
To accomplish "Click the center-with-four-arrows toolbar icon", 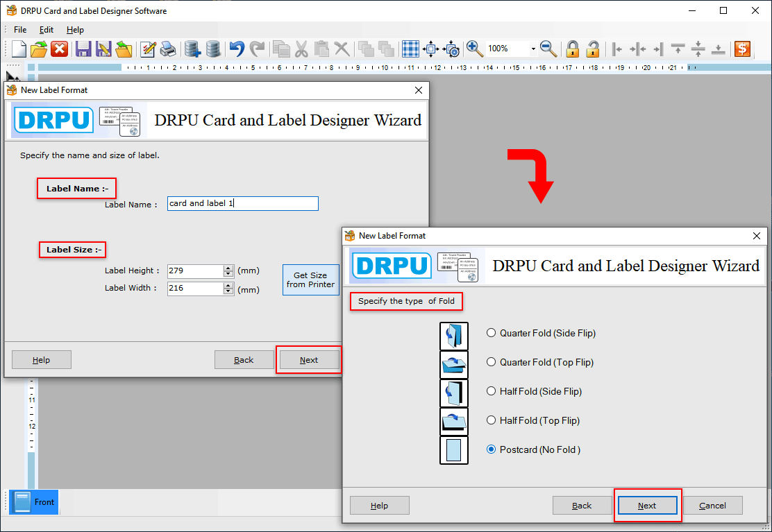I will [x=431, y=49].
